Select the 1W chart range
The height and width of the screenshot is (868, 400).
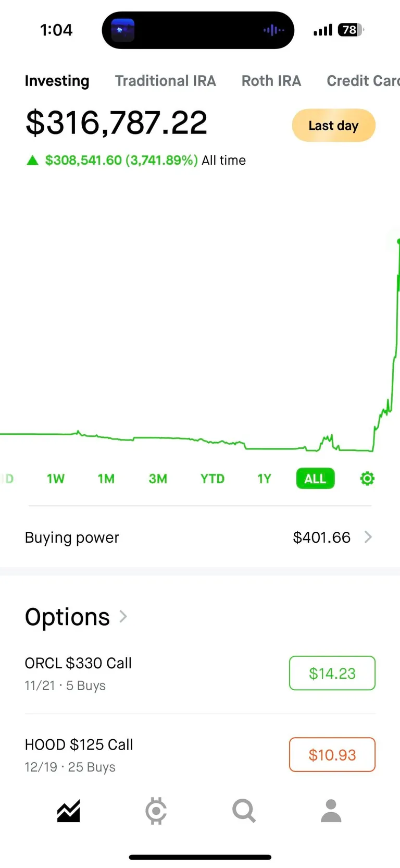point(56,479)
